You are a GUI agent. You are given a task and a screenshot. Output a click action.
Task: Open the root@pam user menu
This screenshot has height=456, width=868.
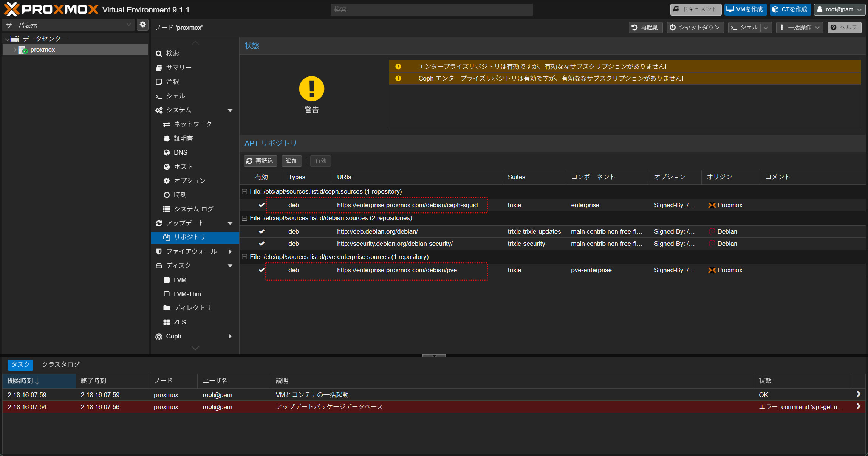point(840,9)
